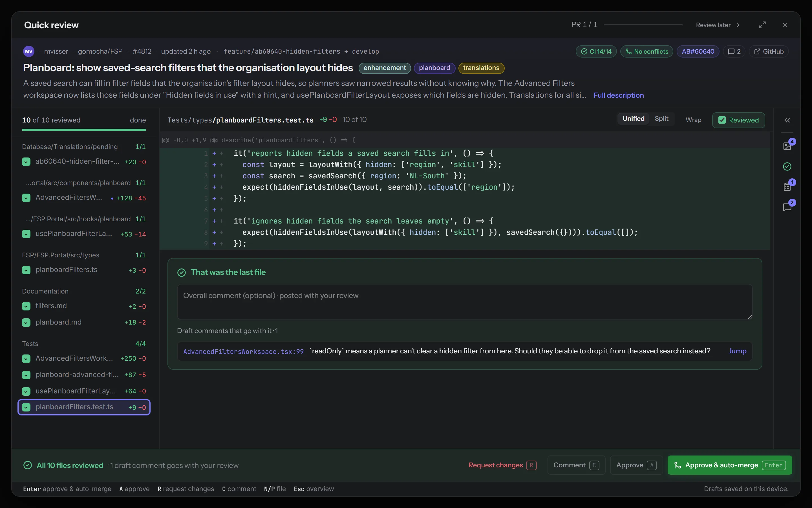This screenshot has height=508, width=812.
Task: Uncheck reviewed box for ab60640-hidden-filter file
Action: point(26,162)
